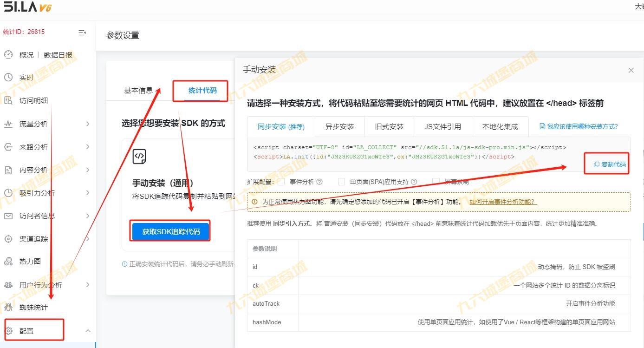Expand the 流量分析 submenu chevron
This screenshot has height=348, width=644.
pyautogui.click(x=88, y=124)
